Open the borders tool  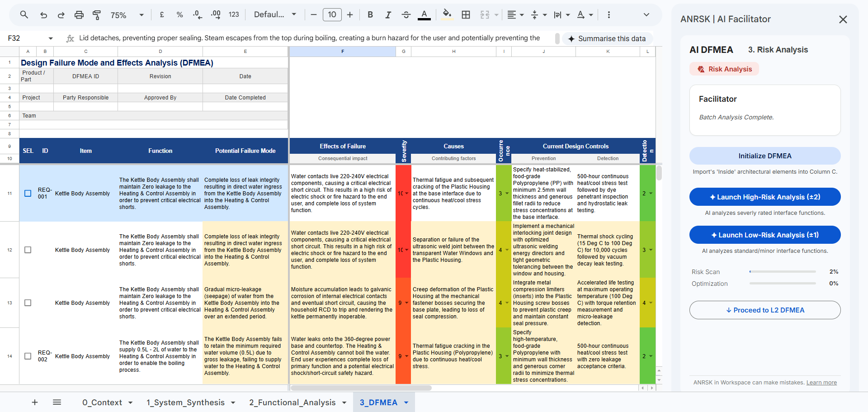466,15
